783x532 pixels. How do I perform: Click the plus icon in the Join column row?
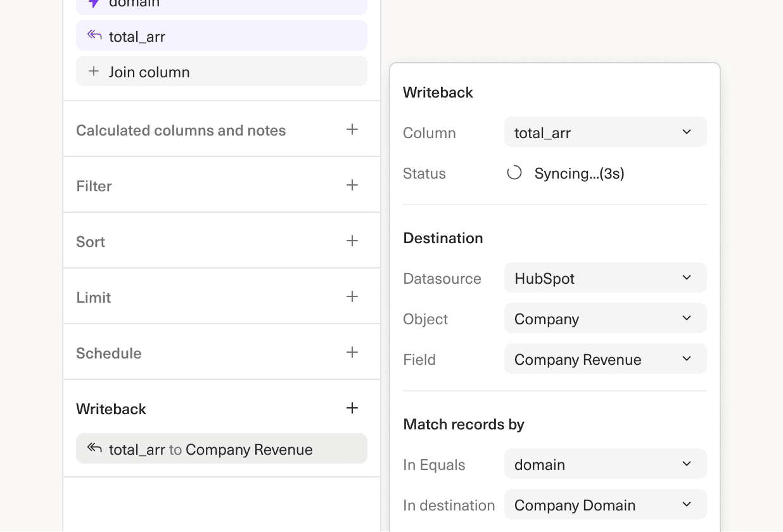(92, 71)
